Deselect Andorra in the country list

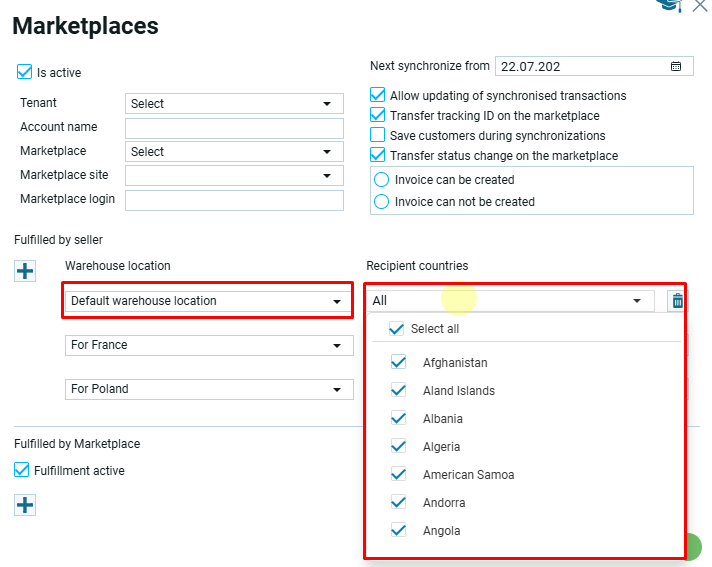400,502
